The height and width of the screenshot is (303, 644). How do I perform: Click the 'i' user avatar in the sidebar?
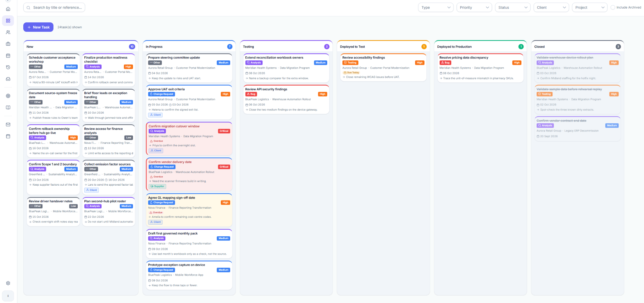pos(8,296)
